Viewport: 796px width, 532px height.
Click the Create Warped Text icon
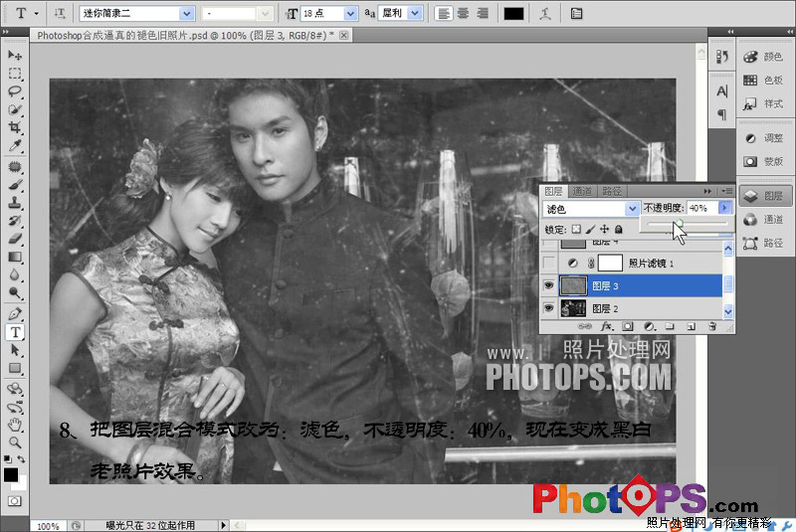545,14
